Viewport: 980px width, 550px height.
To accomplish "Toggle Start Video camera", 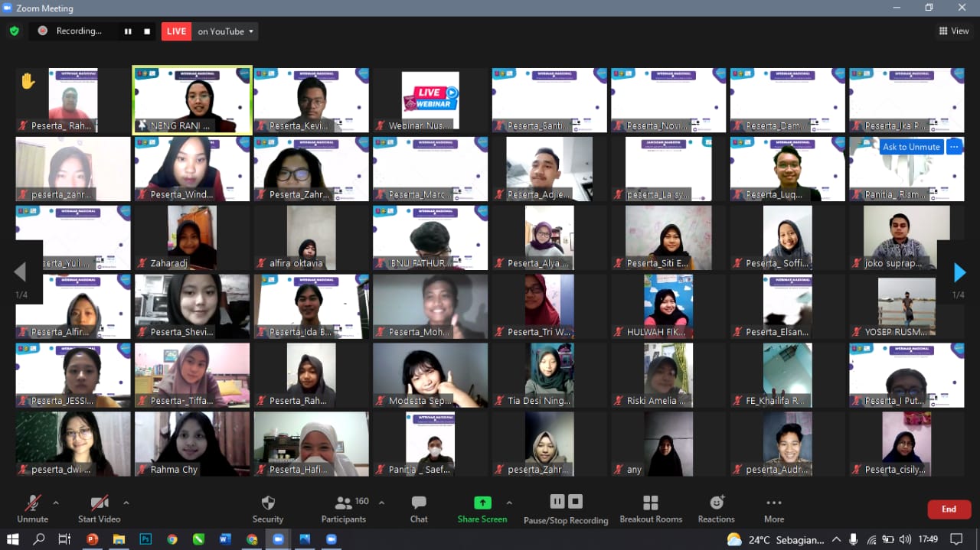I will (99, 508).
